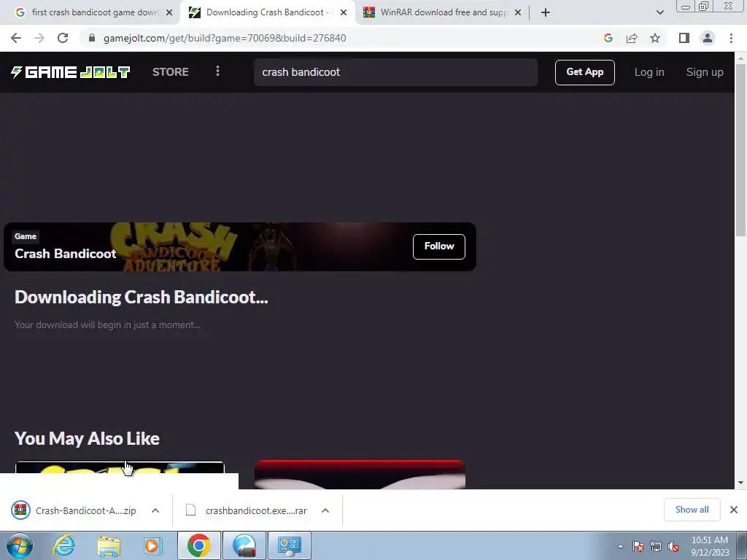Image resolution: width=747 pixels, height=560 pixels.
Task: Open the Control Panel taskbar icon
Action: pyautogui.click(x=290, y=545)
